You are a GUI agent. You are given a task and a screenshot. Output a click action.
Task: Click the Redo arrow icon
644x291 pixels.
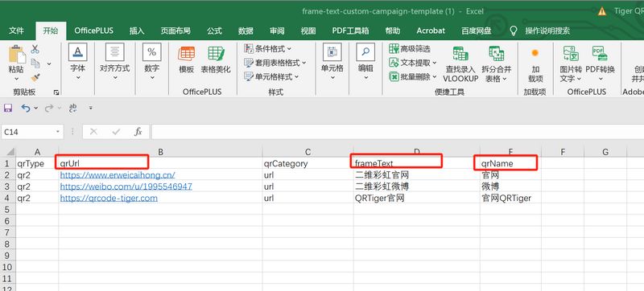click(49, 109)
